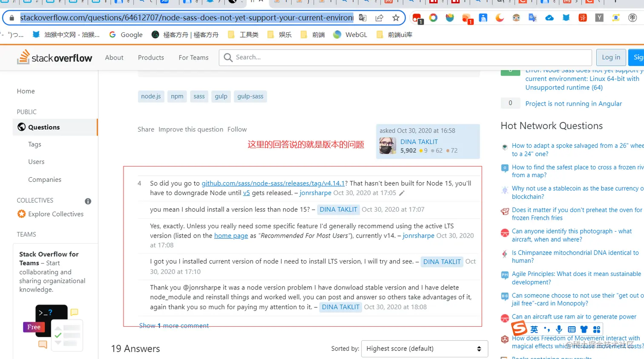Open Companies in left sidebar
Screen dimensions: 644x359
[x=45, y=180]
